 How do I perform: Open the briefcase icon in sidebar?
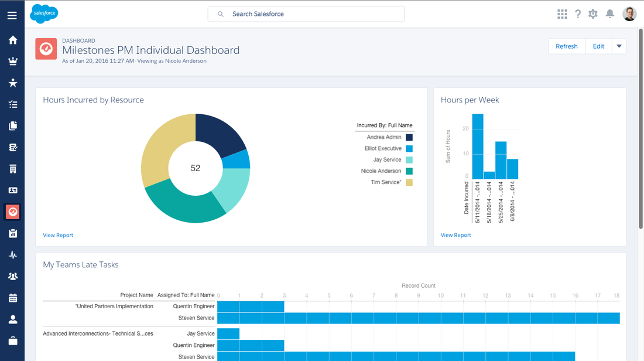[x=13, y=341]
